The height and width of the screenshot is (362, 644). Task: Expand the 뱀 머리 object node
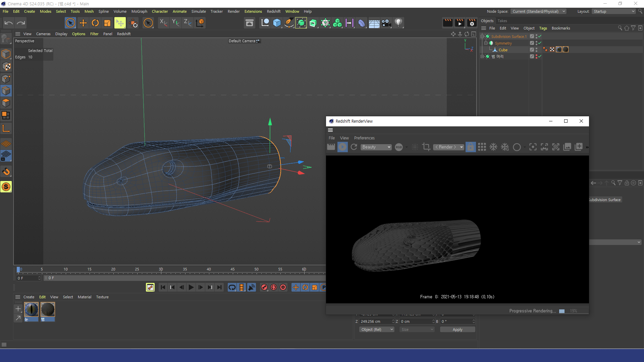click(482, 57)
